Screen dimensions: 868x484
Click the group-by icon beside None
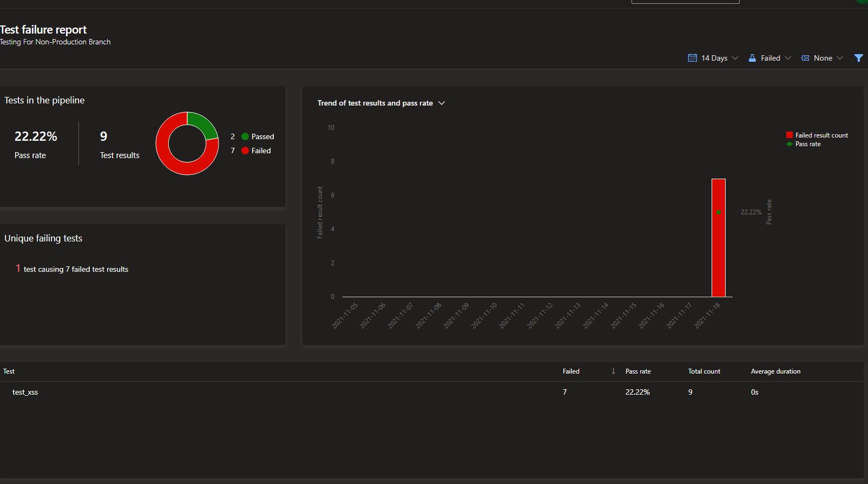(805, 58)
